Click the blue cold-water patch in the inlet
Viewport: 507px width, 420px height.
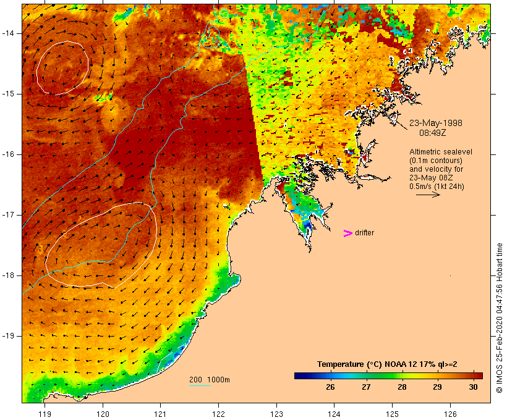(307, 224)
